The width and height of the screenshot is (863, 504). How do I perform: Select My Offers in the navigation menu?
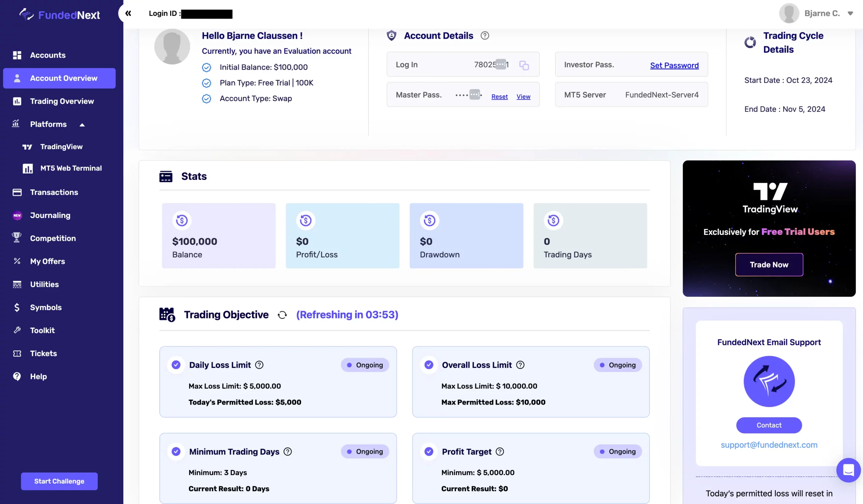(x=47, y=261)
